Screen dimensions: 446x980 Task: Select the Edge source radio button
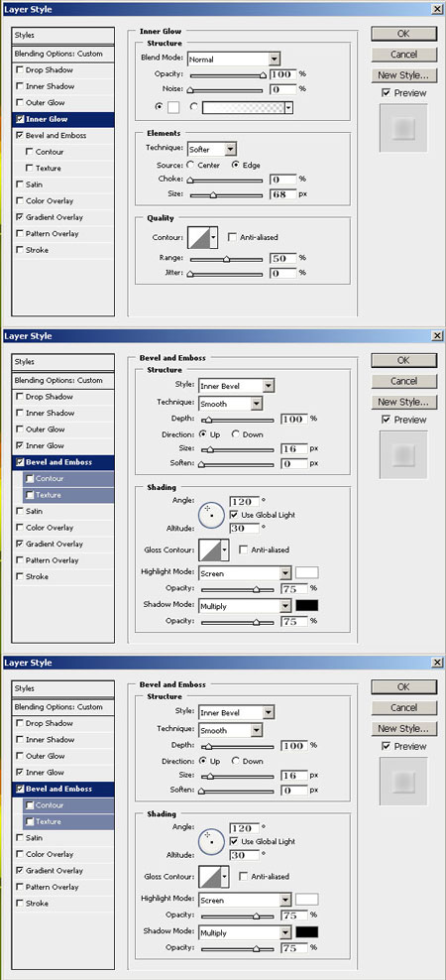(236, 165)
